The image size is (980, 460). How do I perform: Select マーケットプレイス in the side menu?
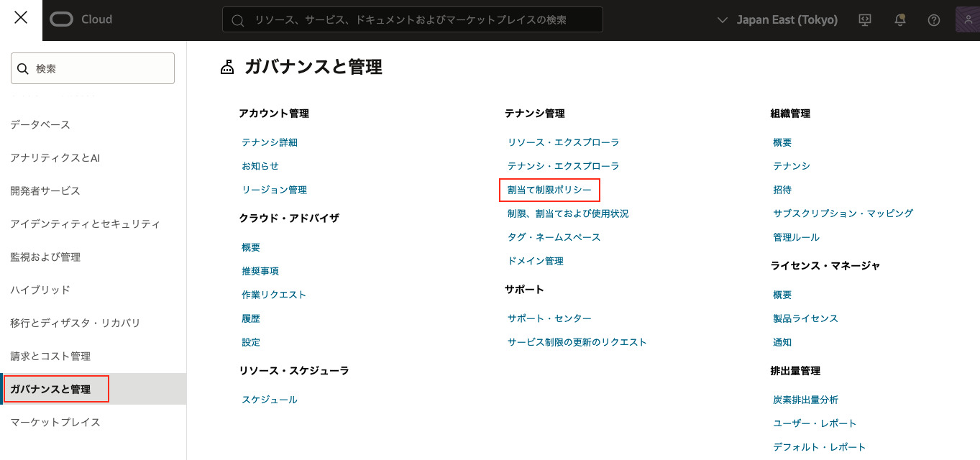click(55, 422)
